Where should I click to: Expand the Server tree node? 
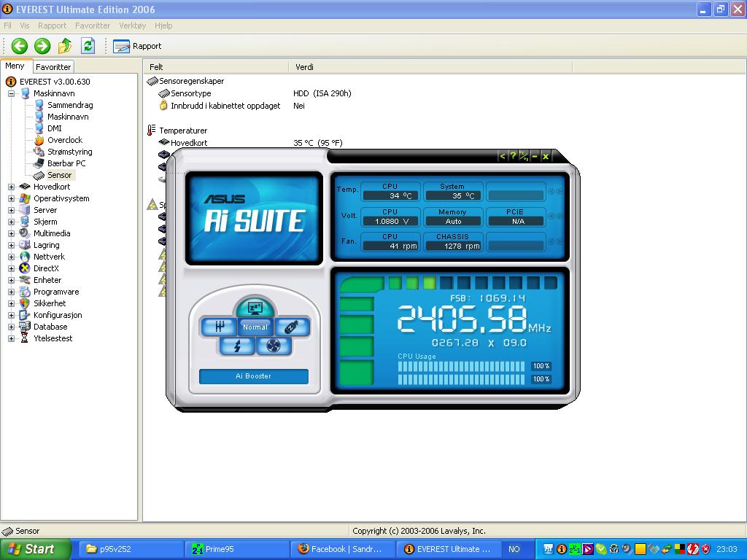11,210
